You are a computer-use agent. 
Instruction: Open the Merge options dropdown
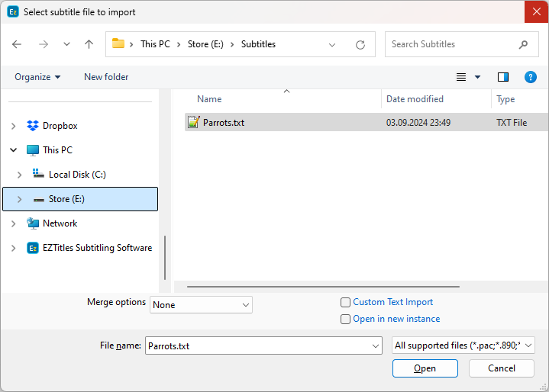tap(201, 305)
